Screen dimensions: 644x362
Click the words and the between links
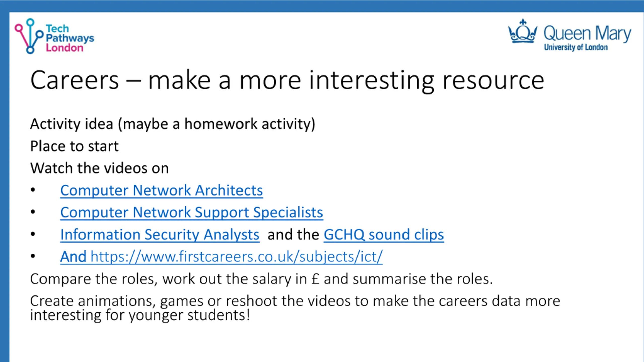coord(293,235)
